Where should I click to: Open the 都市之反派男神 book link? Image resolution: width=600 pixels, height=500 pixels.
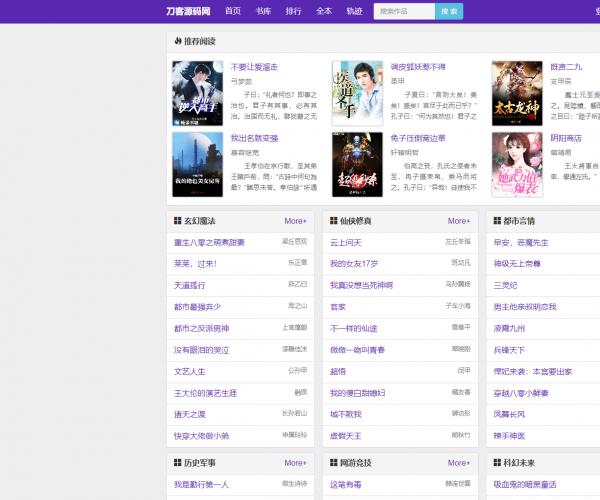click(x=201, y=328)
